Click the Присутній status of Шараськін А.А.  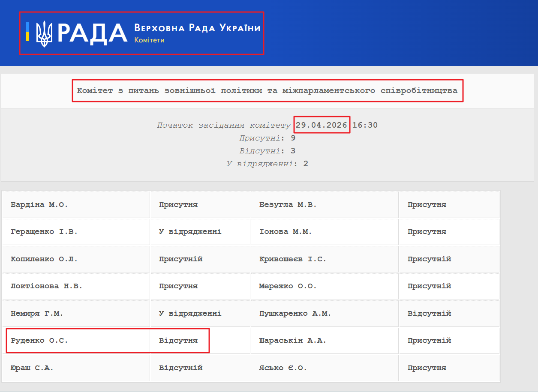(x=430, y=341)
